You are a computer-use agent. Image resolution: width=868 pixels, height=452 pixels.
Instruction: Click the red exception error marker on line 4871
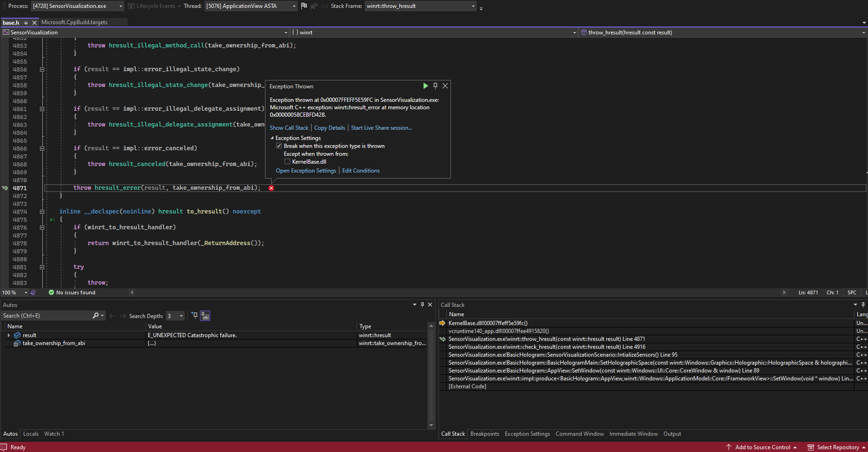click(x=271, y=188)
